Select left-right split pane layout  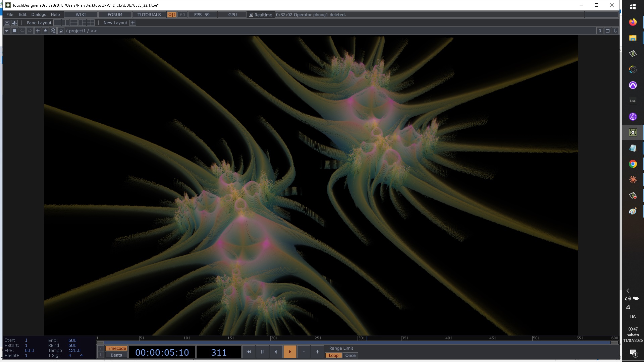(66, 23)
